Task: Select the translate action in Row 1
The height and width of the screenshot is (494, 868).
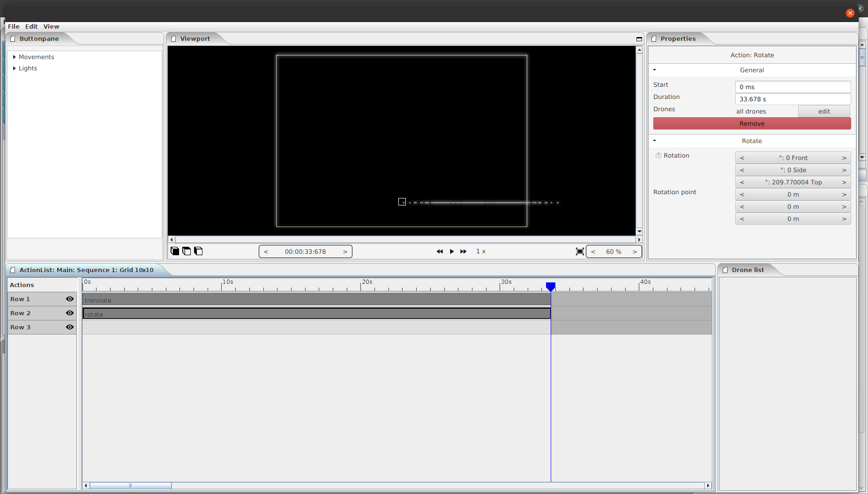Action: pyautogui.click(x=316, y=300)
